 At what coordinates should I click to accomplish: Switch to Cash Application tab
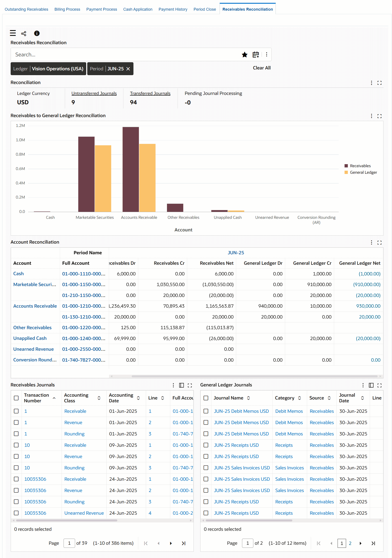138,9
